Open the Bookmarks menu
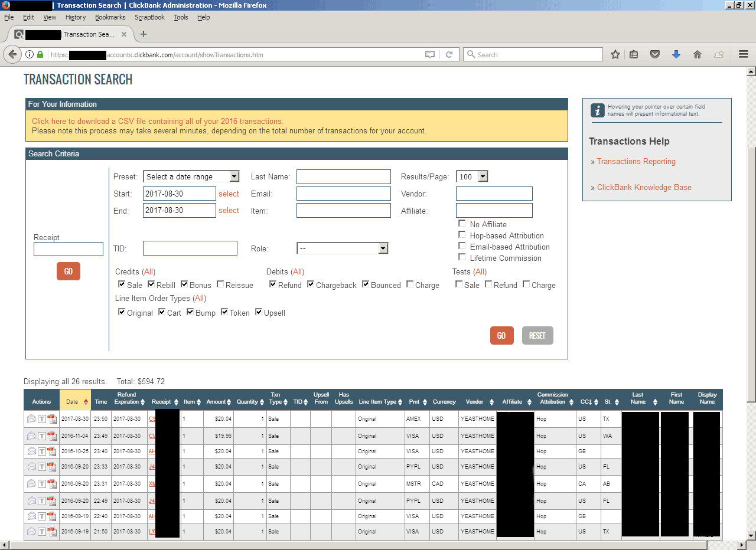The width and height of the screenshot is (756, 550). 110,17
